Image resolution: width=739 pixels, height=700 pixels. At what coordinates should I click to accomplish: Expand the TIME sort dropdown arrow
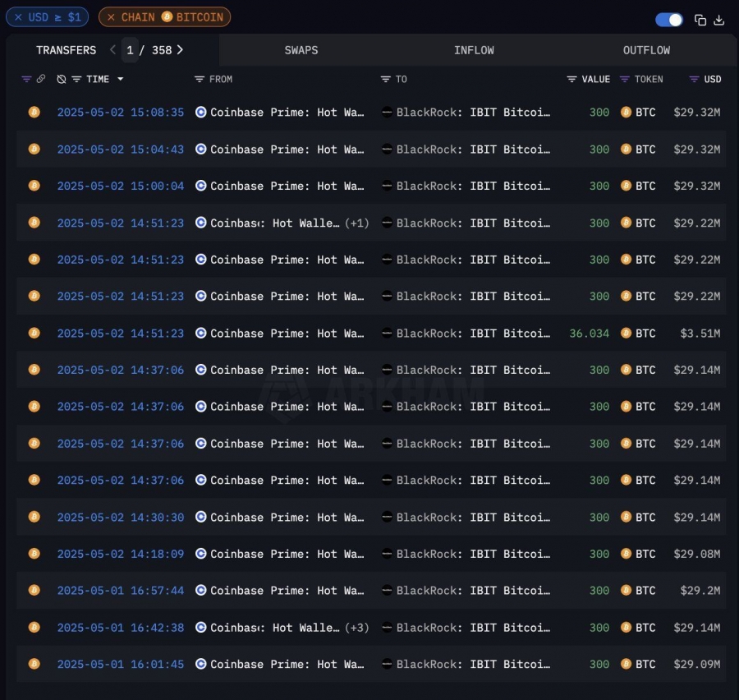click(121, 79)
